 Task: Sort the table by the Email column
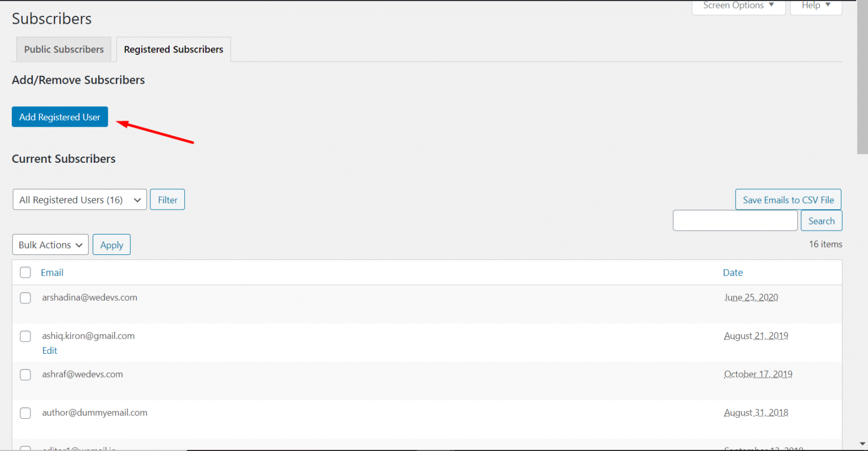pos(52,272)
